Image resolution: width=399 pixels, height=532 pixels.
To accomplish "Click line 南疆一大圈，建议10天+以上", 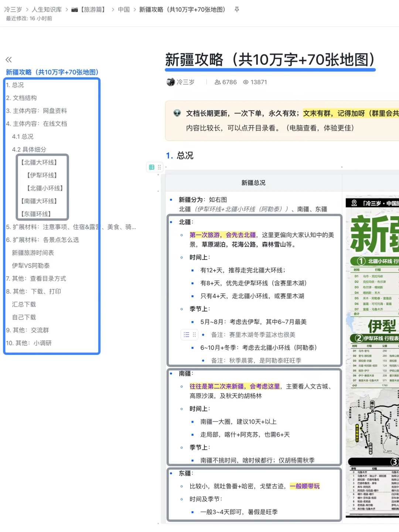I will 238,422.
